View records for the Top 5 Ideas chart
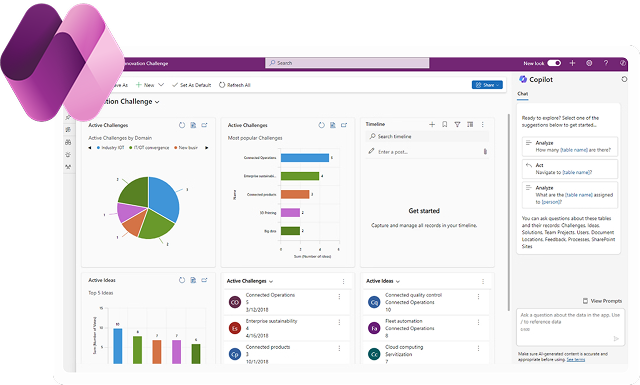Screen dimensions: 640x385 click(x=193, y=280)
